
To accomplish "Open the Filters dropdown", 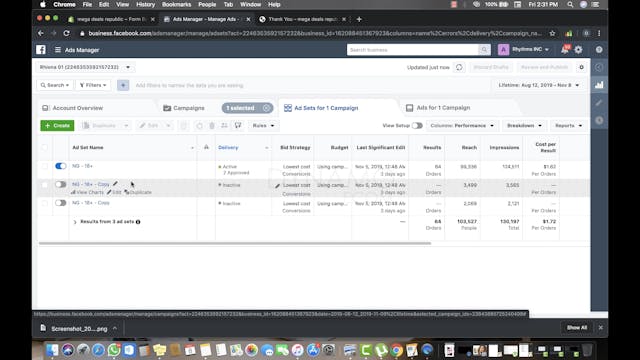I will pos(93,85).
